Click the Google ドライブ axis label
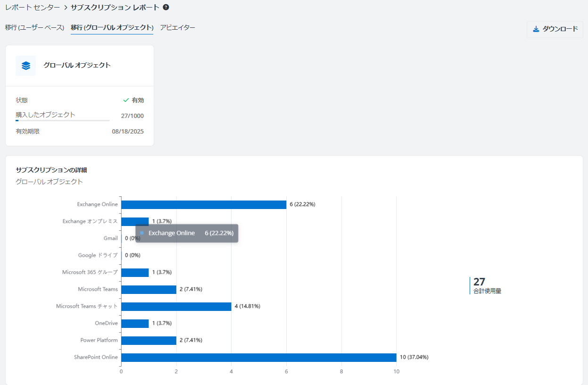This screenshot has height=385, width=588. [98, 255]
